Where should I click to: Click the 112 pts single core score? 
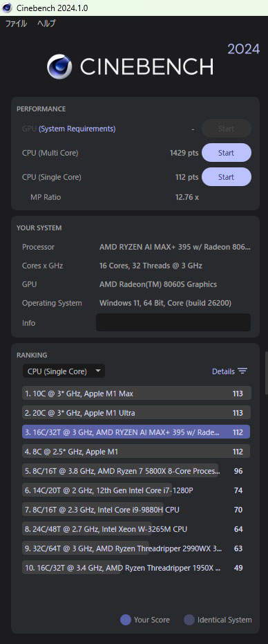186,177
